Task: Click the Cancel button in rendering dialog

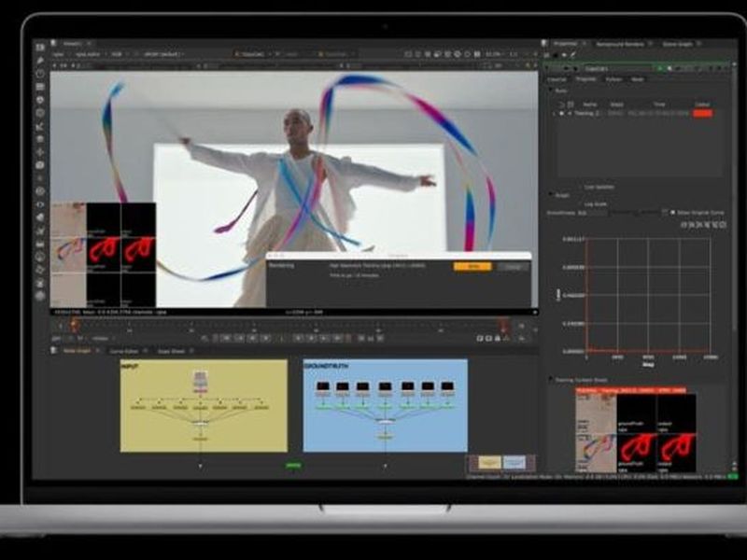Action: (510, 266)
